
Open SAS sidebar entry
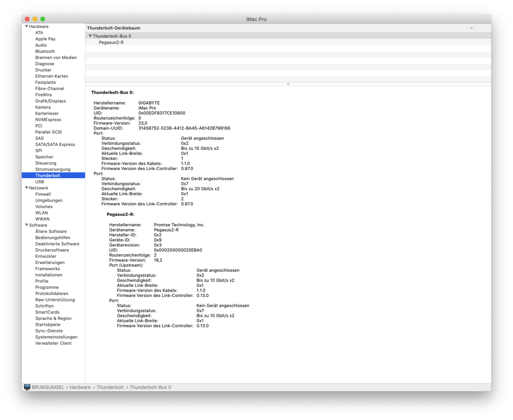click(x=40, y=138)
